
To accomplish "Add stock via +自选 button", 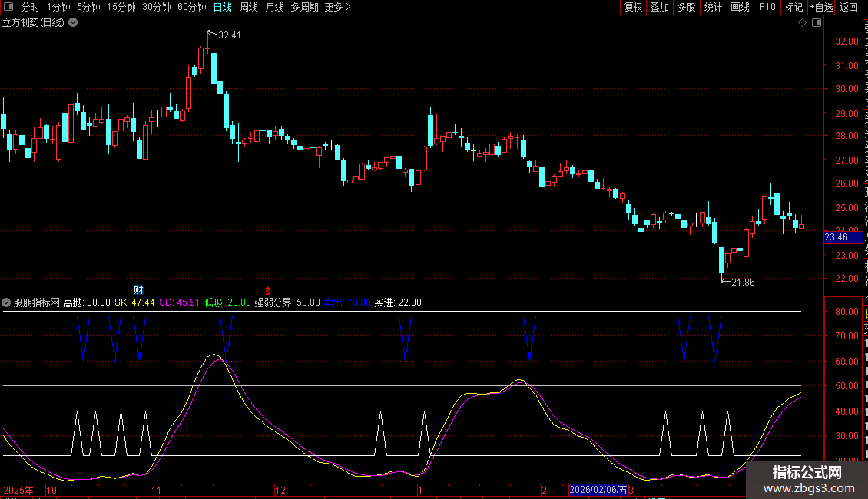I will 820,8.
